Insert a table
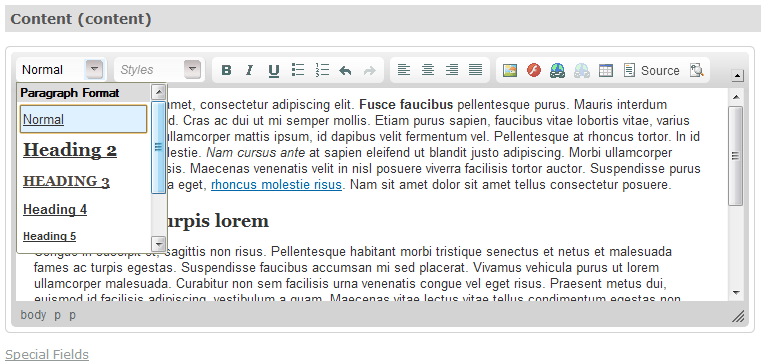 606,70
